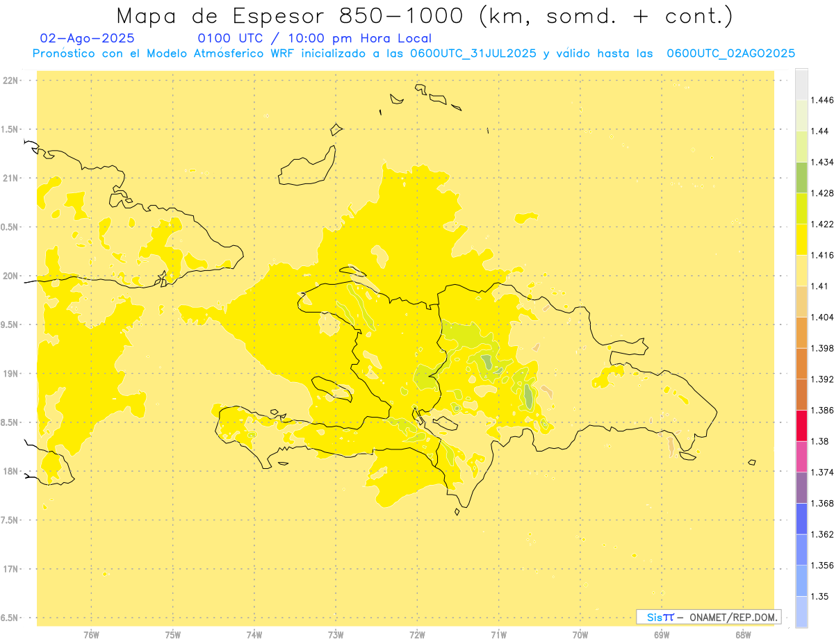Click the 70W longitude label

click(x=580, y=634)
